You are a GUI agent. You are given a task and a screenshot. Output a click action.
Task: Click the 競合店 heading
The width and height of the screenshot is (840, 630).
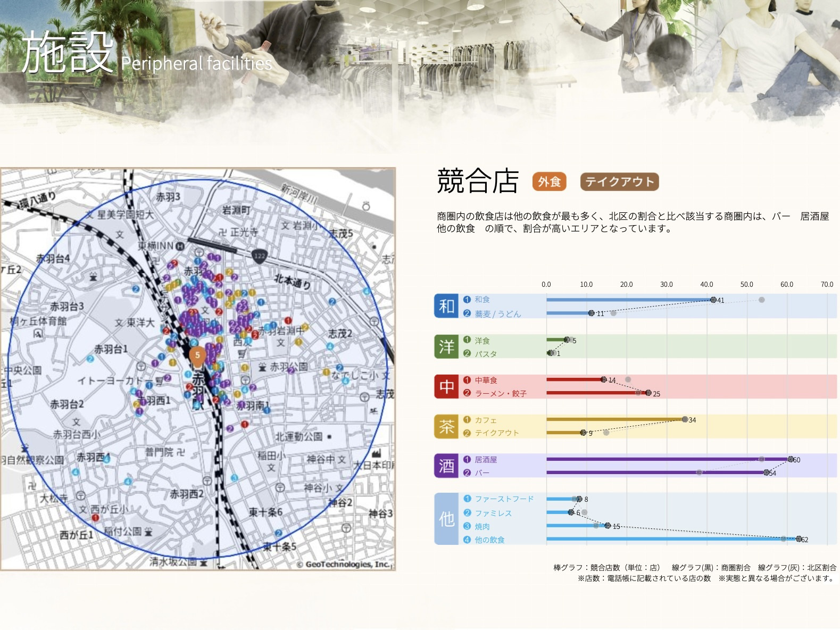pyautogui.click(x=477, y=181)
